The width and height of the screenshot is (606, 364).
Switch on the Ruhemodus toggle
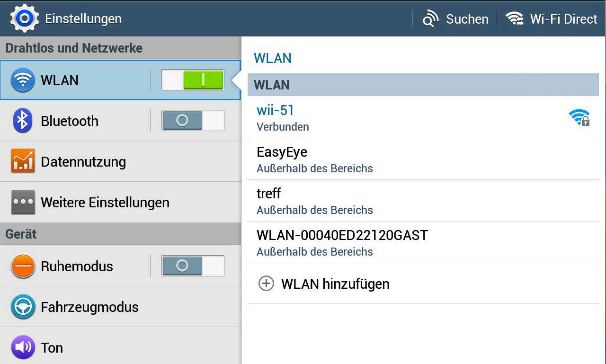point(193,266)
